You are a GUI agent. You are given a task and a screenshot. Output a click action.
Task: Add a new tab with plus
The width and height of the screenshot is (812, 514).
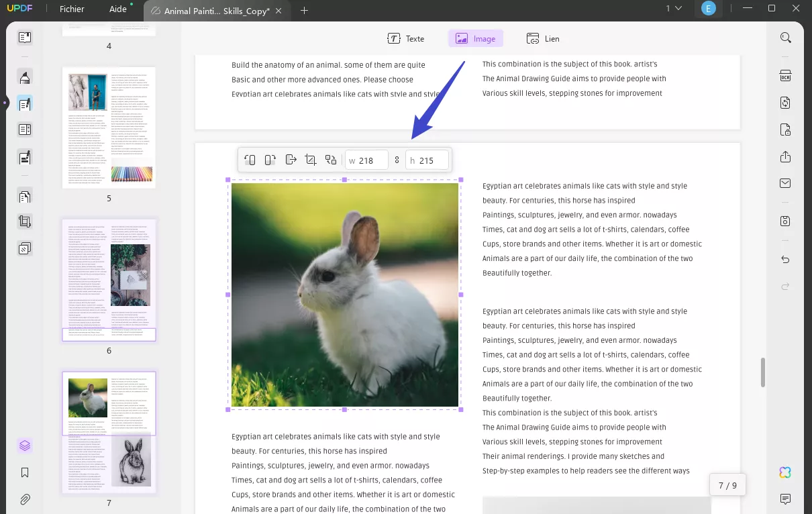point(304,10)
